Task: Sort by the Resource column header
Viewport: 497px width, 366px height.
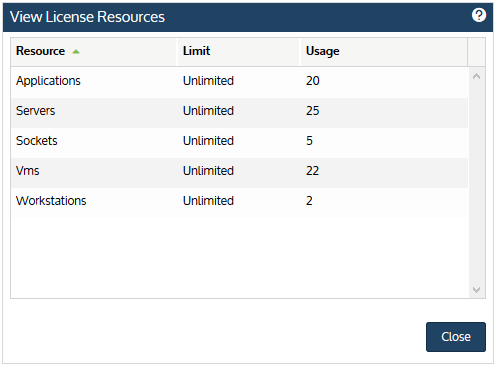Action: click(94, 52)
